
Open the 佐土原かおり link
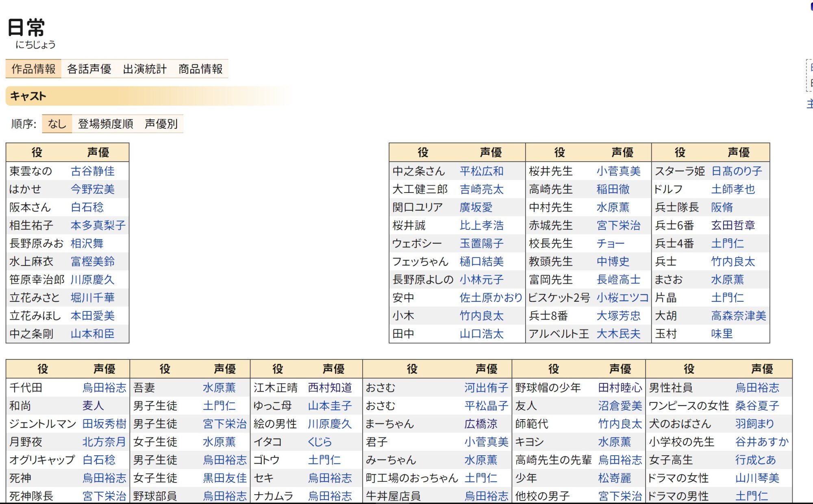pos(491,298)
